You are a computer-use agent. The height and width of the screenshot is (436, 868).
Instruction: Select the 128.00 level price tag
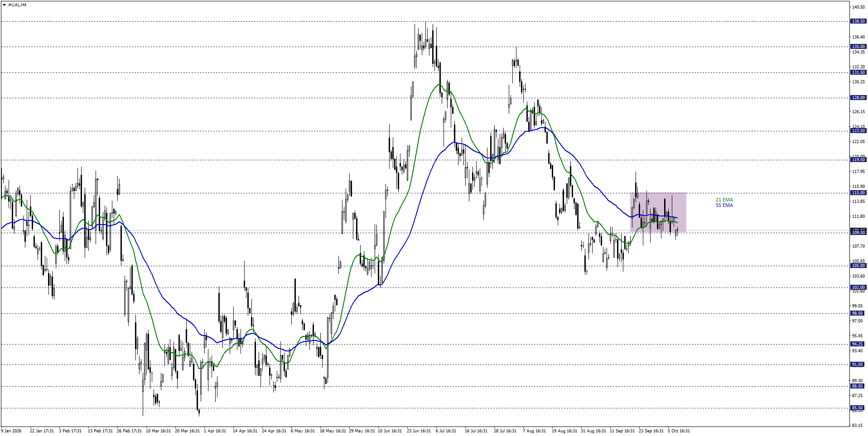[858, 98]
